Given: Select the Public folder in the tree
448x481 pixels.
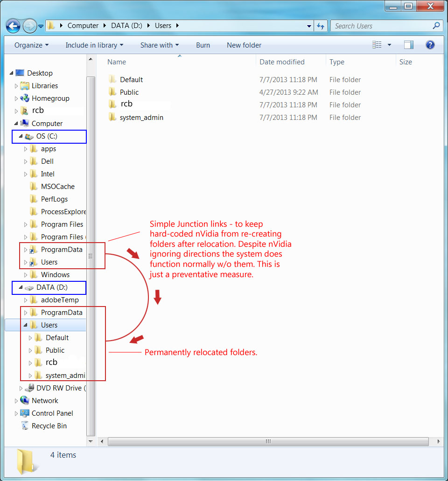Looking at the screenshot, I should click(x=55, y=350).
